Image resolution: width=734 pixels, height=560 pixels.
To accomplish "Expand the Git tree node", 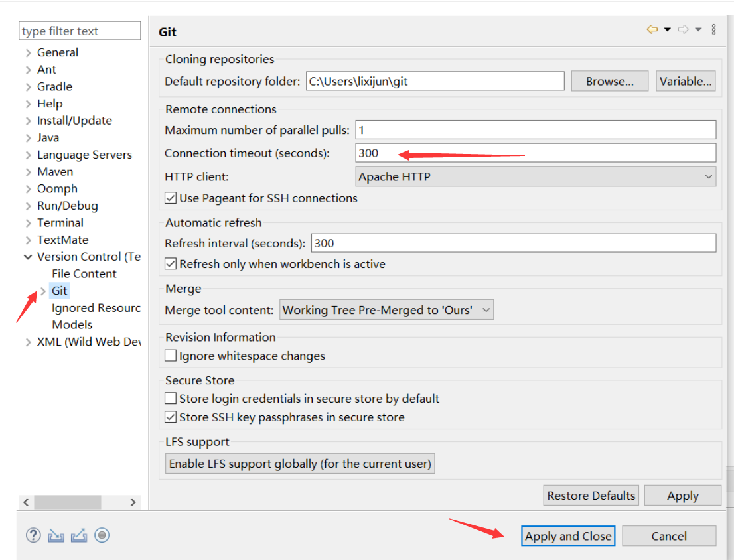I will coord(43,291).
